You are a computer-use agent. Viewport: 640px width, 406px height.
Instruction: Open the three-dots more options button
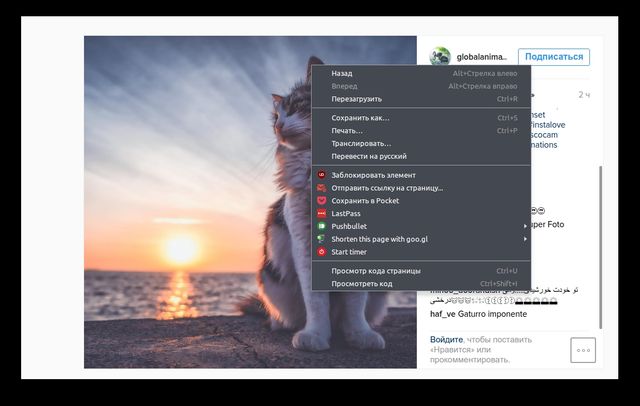click(583, 350)
